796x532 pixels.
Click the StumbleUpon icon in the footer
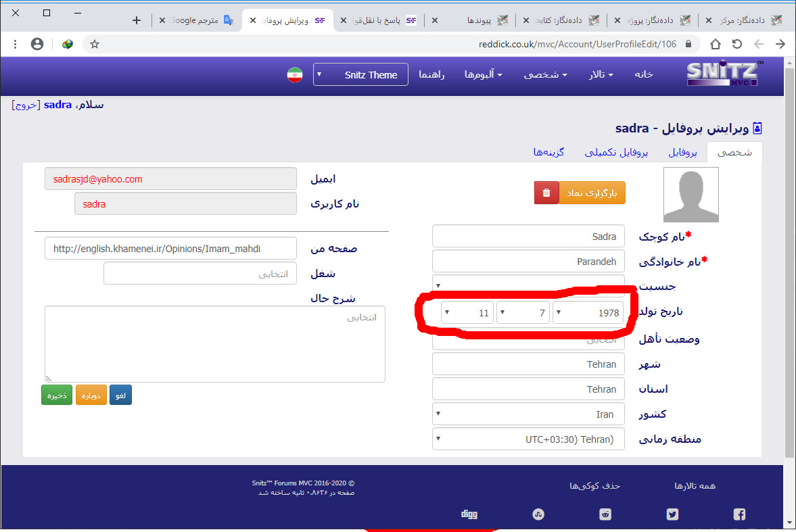tap(538, 514)
